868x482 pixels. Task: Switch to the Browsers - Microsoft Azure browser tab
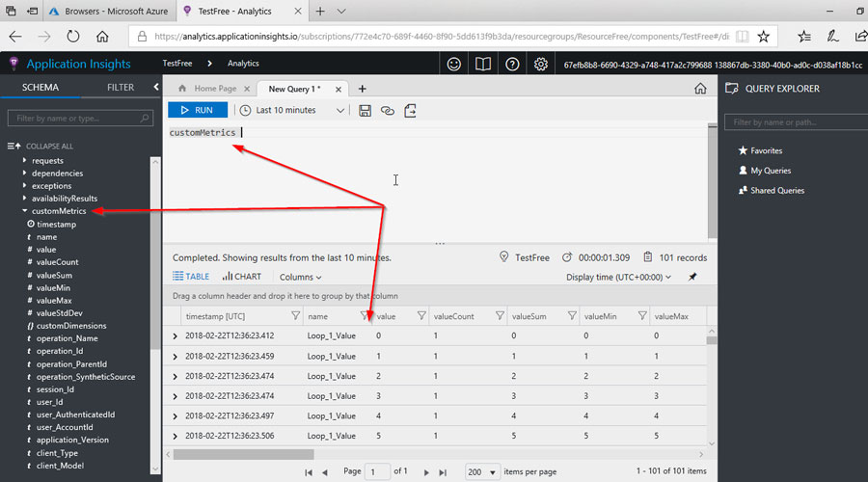click(108, 11)
